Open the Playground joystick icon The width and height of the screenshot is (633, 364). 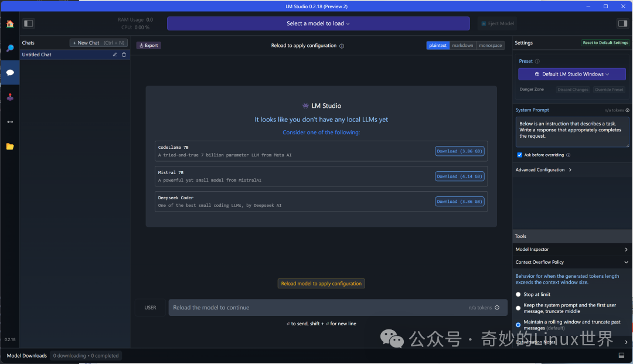pyautogui.click(x=10, y=97)
